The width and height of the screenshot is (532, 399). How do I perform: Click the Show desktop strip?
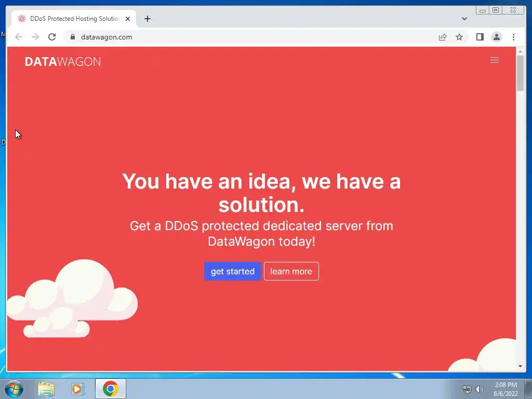[528, 389]
